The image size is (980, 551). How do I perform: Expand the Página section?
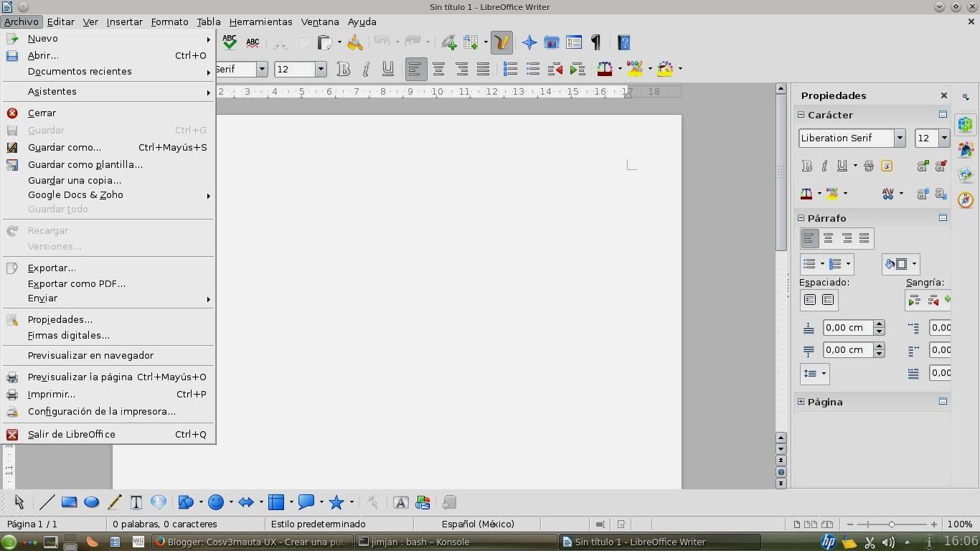point(801,402)
